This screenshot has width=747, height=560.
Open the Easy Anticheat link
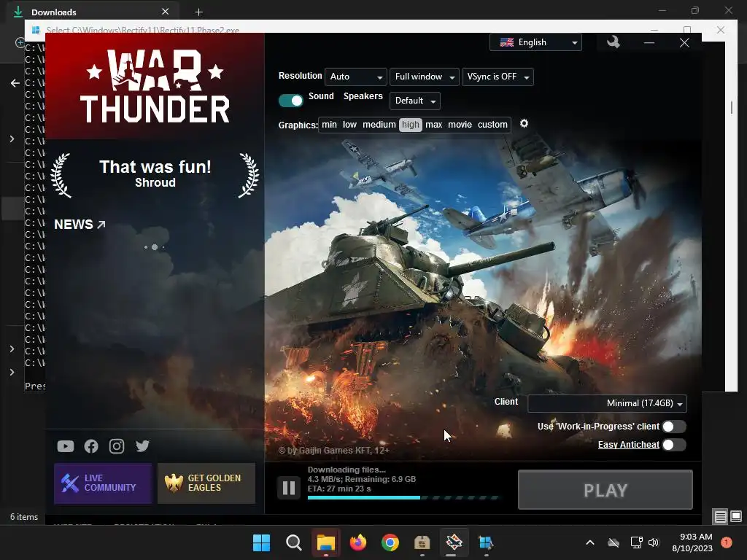pos(628,445)
